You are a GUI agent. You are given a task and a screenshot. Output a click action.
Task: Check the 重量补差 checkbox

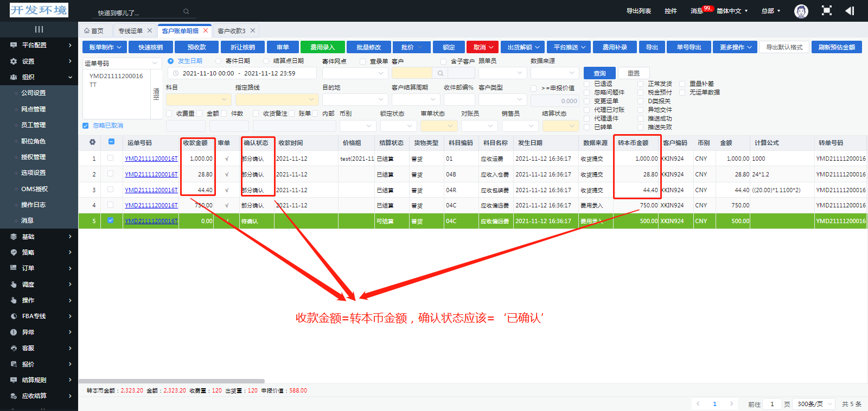(x=682, y=84)
